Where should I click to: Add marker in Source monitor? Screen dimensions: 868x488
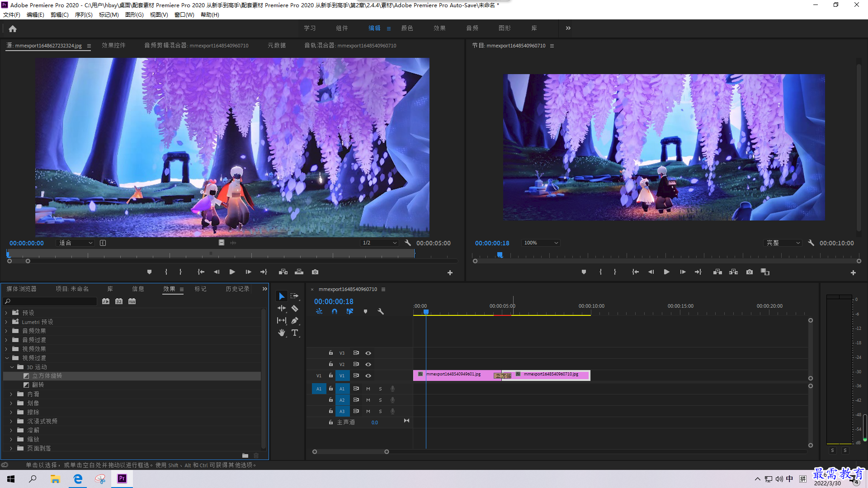pos(149,272)
